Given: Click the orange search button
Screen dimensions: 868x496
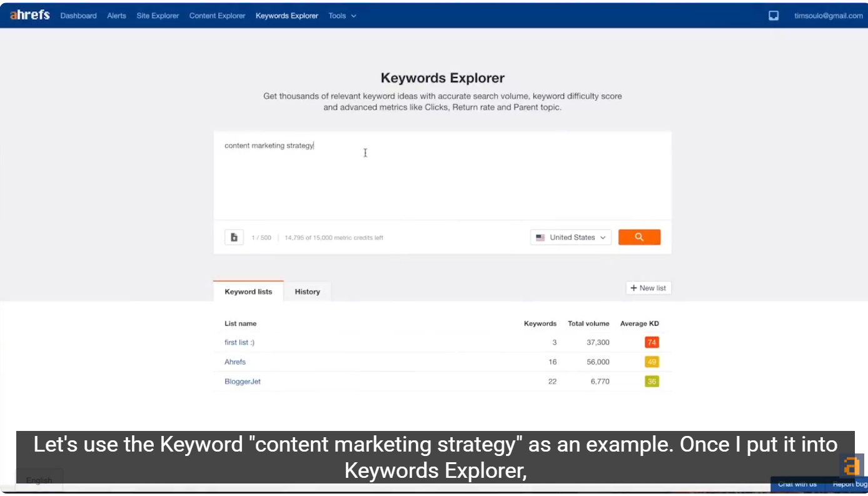Looking at the screenshot, I should (x=639, y=237).
